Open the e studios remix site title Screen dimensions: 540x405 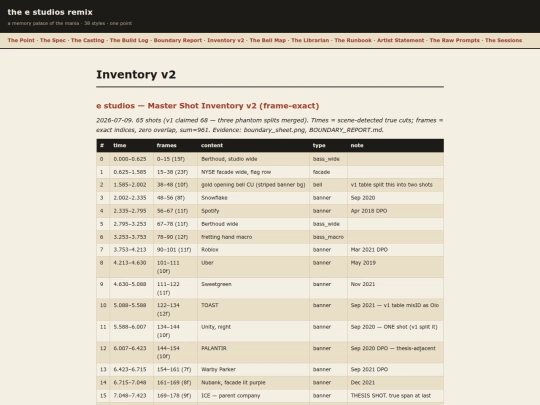click(50, 12)
